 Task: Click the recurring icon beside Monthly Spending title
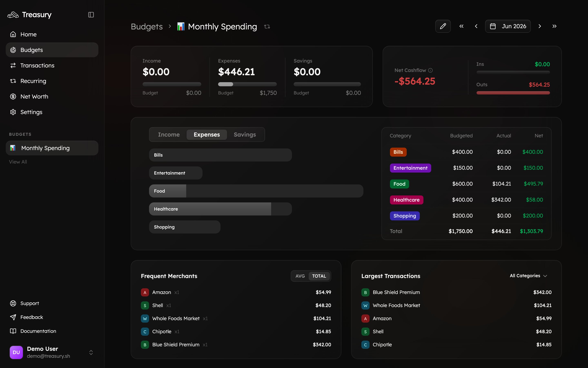pyautogui.click(x=267, y=27)
